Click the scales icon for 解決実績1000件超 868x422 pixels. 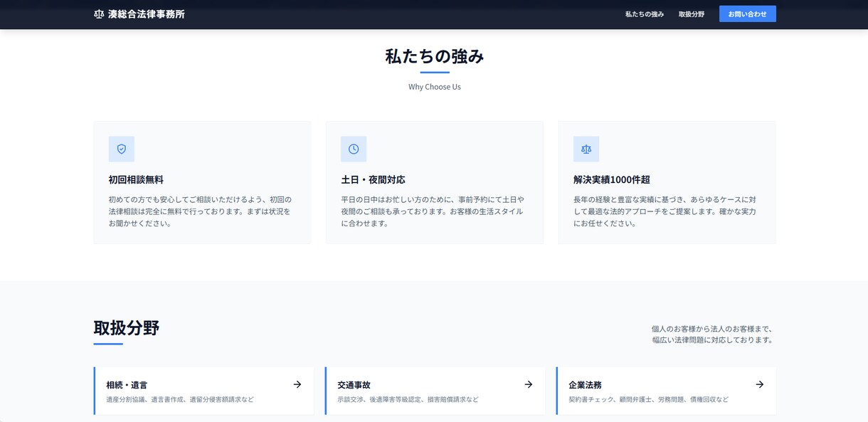[586, 149]
